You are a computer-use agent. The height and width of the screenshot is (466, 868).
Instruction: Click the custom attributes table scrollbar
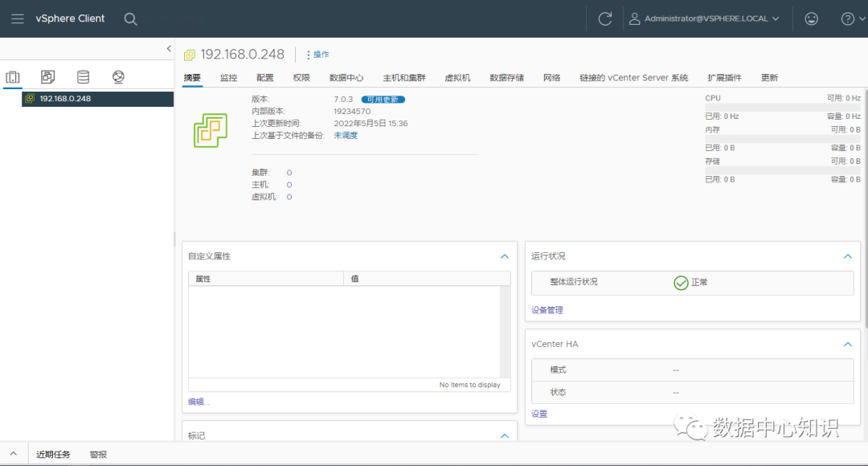coord(505,332)
